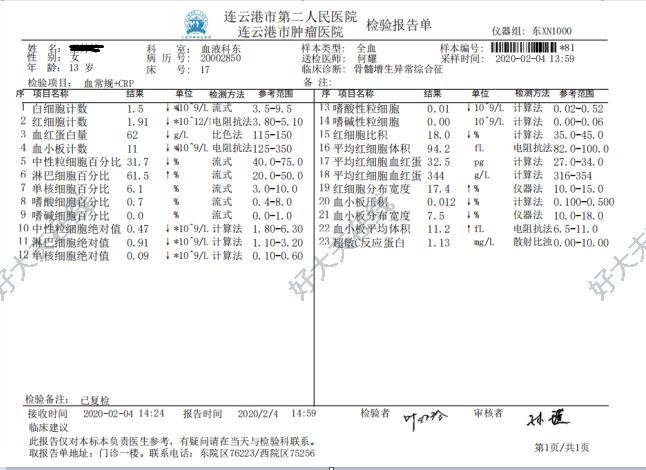646x470 pixels.
Task: Select the title 检验报告单
Action: tap(399, 25)
